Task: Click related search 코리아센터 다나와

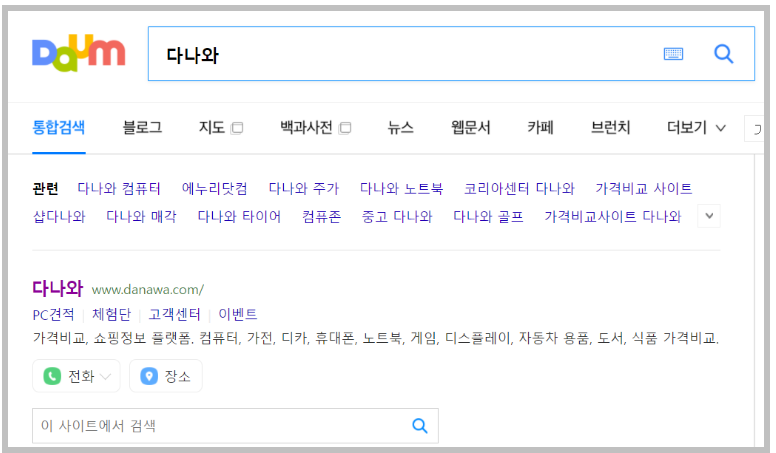Action: click(519, 188)
